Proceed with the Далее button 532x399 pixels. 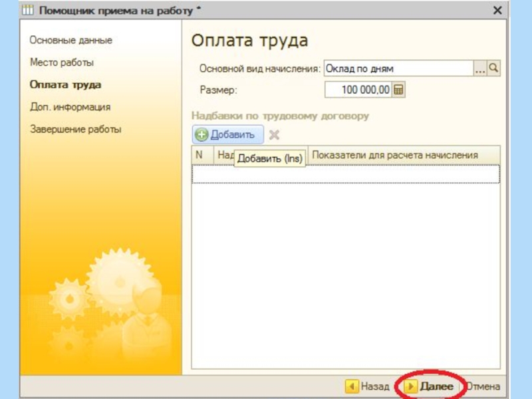pos(430,386)
